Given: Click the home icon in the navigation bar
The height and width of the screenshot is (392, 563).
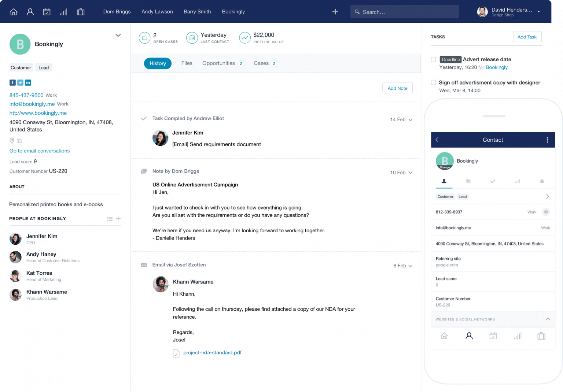Looking at the screenshot, I should coord(13,11).
